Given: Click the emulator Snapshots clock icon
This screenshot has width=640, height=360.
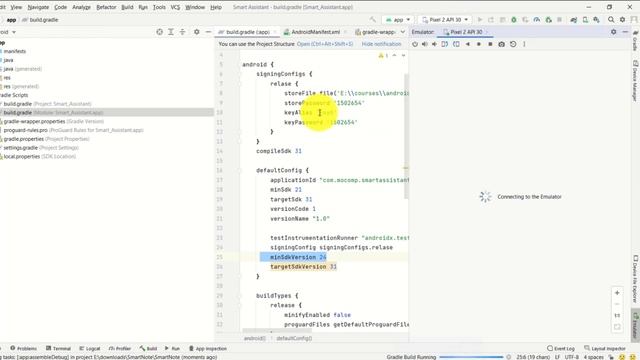Looking at the screenshot, I should (513, 44).
